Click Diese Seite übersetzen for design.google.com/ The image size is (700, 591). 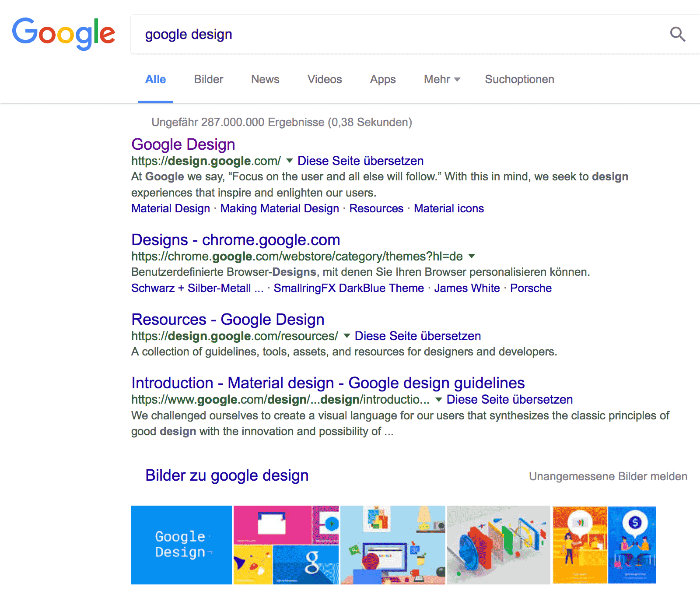click(x=360, y=161)
